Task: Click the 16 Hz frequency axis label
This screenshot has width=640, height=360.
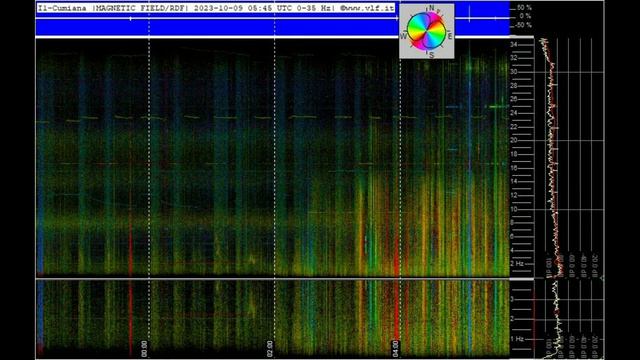Action: [x=513, y=168]
